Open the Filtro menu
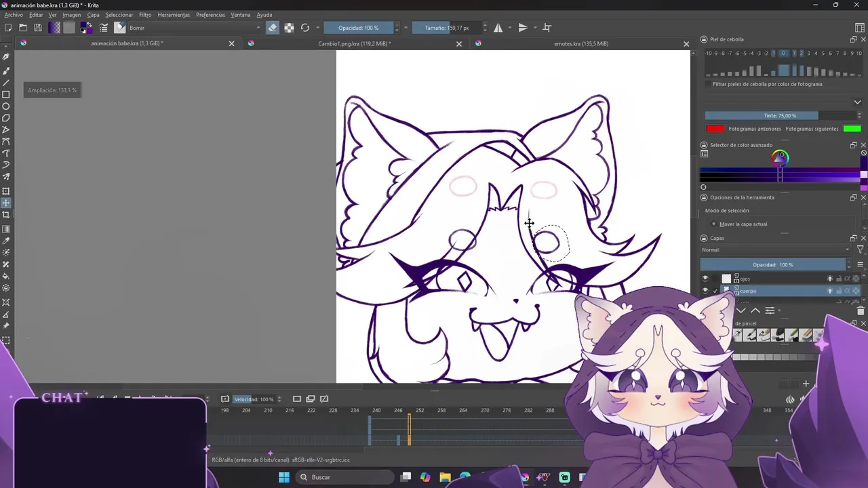868x488 pixels. point(145,15)
